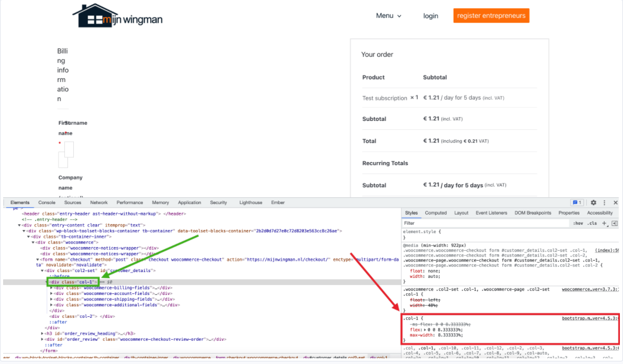Viewport: 623px width, 364px height.
Task: Click the div.tb-container-inner breadcrumb
Action: coord(146,358)
